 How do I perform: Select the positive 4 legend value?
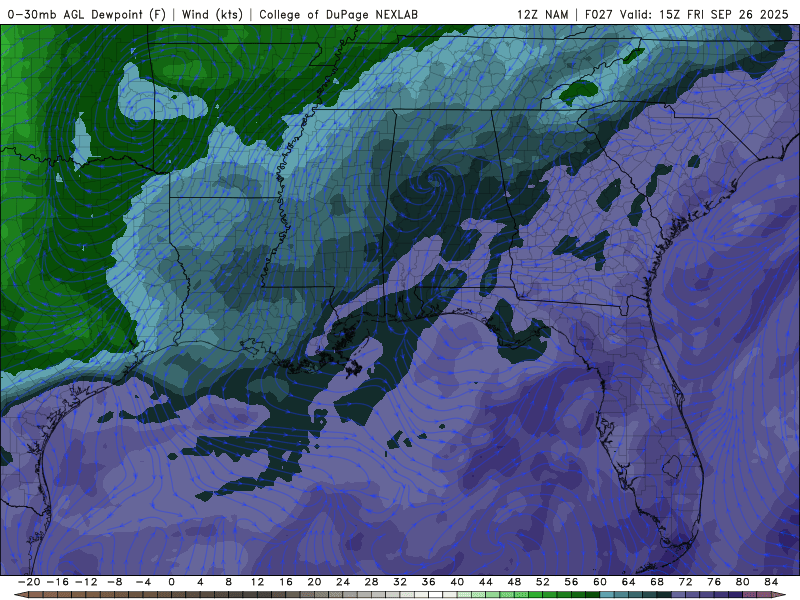click(x=200, y=582)
